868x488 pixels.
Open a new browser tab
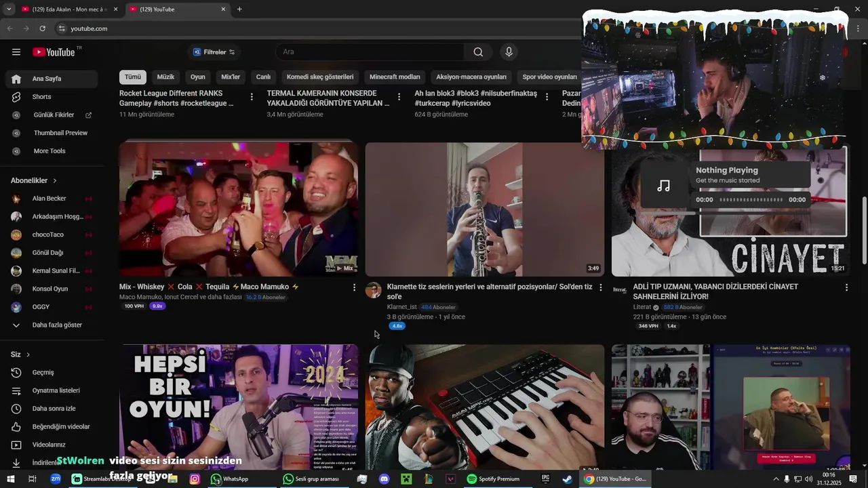tap(239, 9)
